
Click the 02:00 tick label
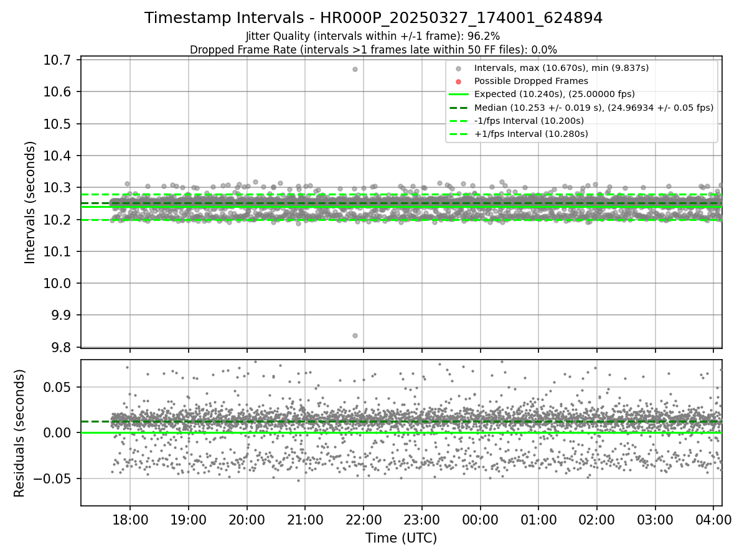click(x=597, y=520)
